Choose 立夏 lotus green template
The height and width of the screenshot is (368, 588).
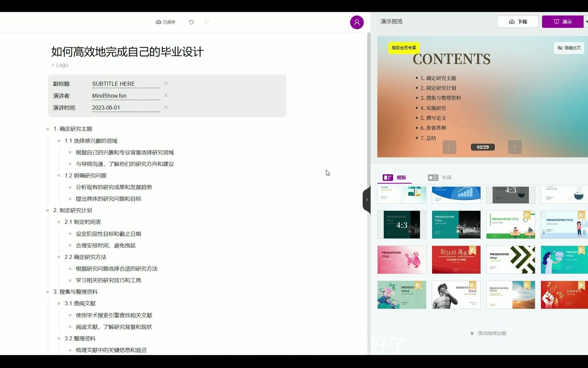tap(402, 295)
